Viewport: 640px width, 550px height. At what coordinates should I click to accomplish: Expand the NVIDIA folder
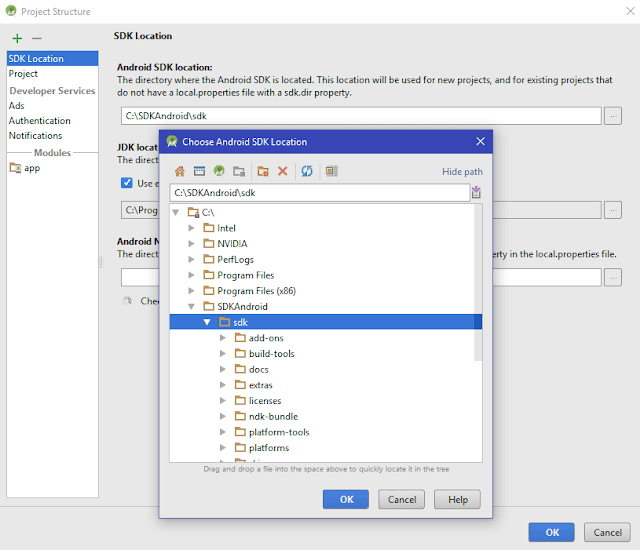click(x=191, y=244)
